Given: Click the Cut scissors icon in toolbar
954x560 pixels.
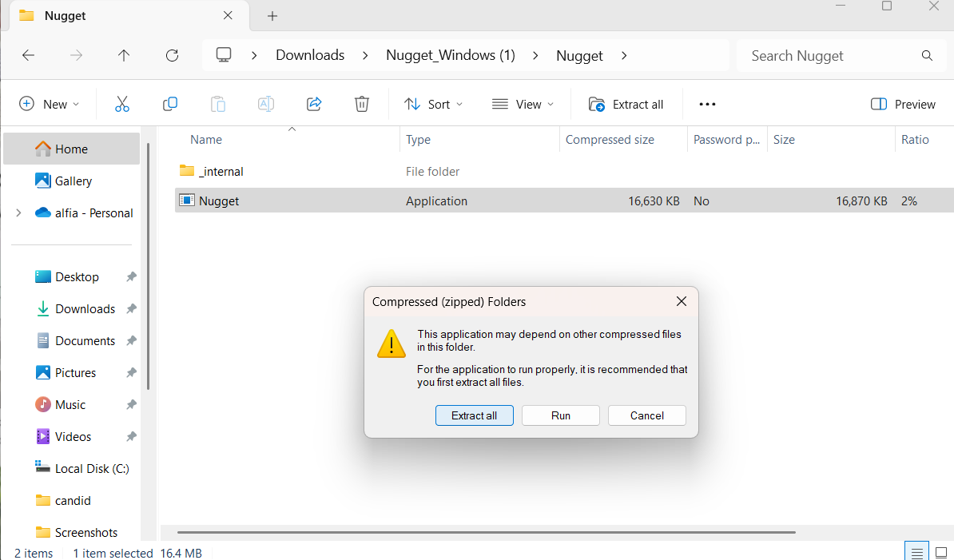Looking at the screenshot, I should (121, 104).
